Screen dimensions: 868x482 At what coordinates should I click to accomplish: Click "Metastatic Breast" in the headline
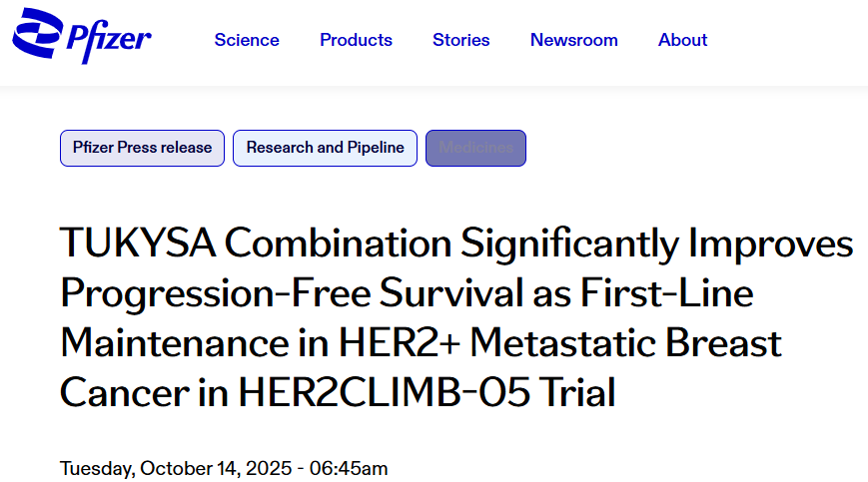point(626,343)
